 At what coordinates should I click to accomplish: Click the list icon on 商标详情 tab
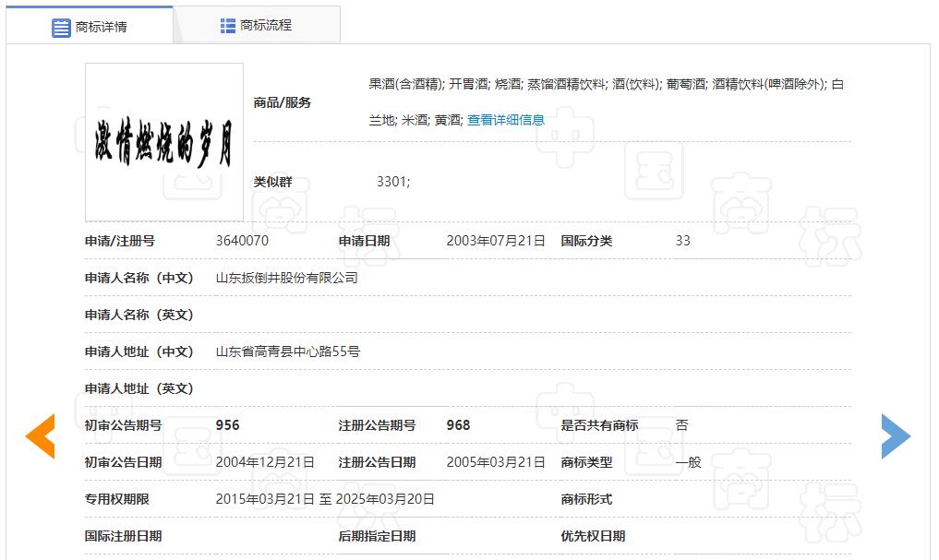61,28
